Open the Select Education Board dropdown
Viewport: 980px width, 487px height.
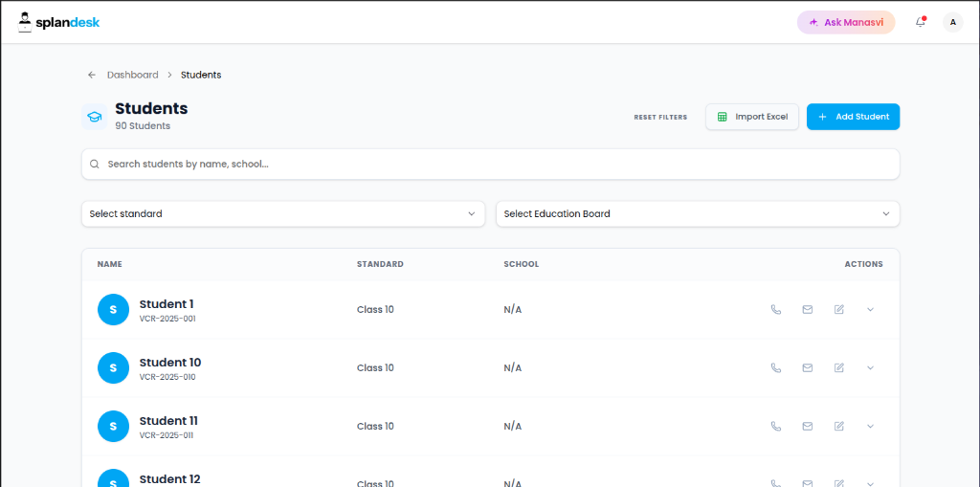698,213
